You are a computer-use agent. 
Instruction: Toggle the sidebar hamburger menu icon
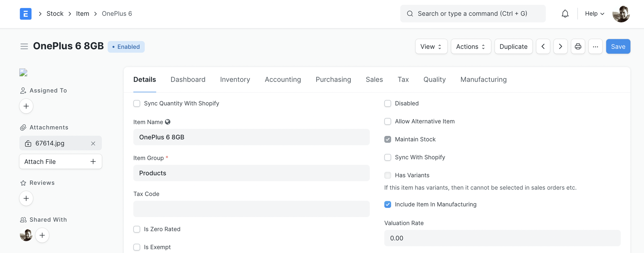click(24, 46)
